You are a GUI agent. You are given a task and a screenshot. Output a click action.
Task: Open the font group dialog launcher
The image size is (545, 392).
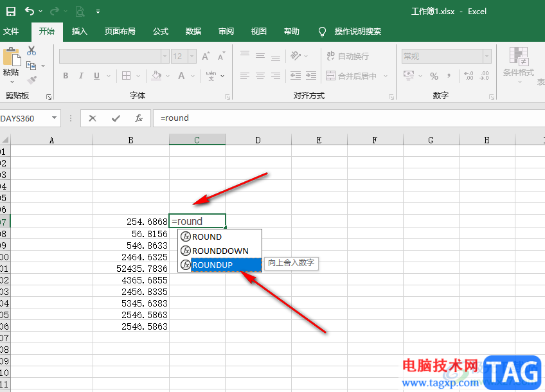point(228,97)
